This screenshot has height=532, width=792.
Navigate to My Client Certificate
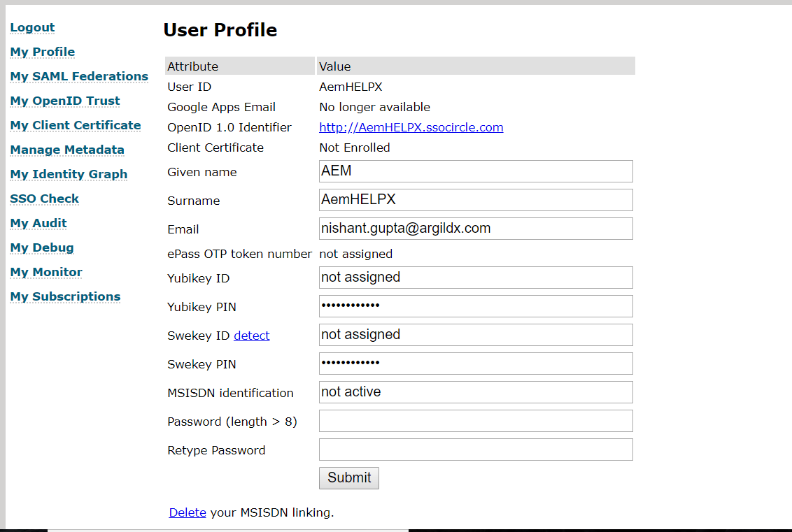[76, 126]
